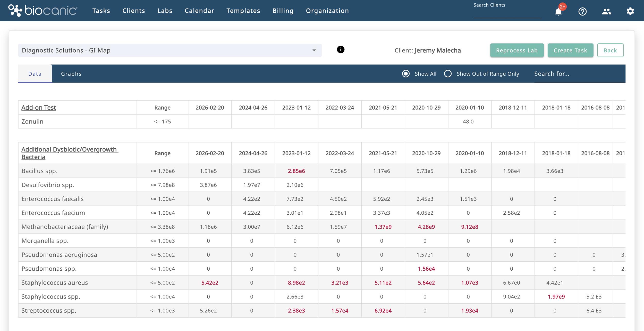Open the notifications bell
This screenshot has width=644, height=331.
coord(558,11)
